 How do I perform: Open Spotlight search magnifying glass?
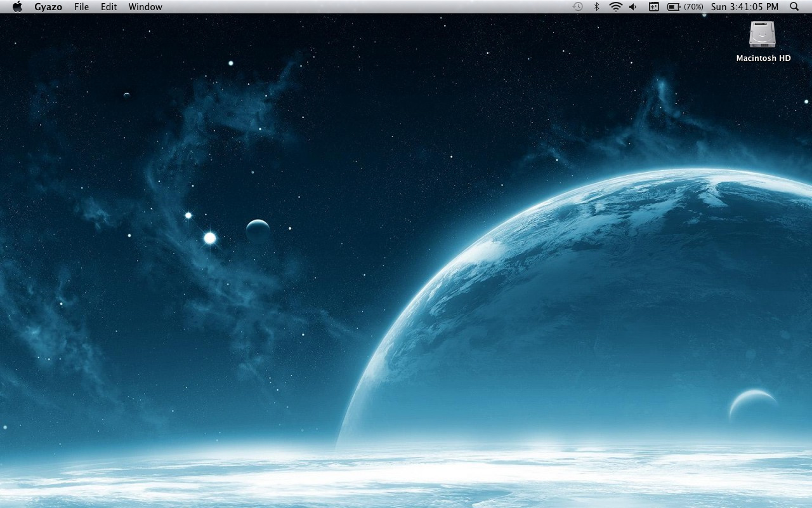tap(794, 7)
